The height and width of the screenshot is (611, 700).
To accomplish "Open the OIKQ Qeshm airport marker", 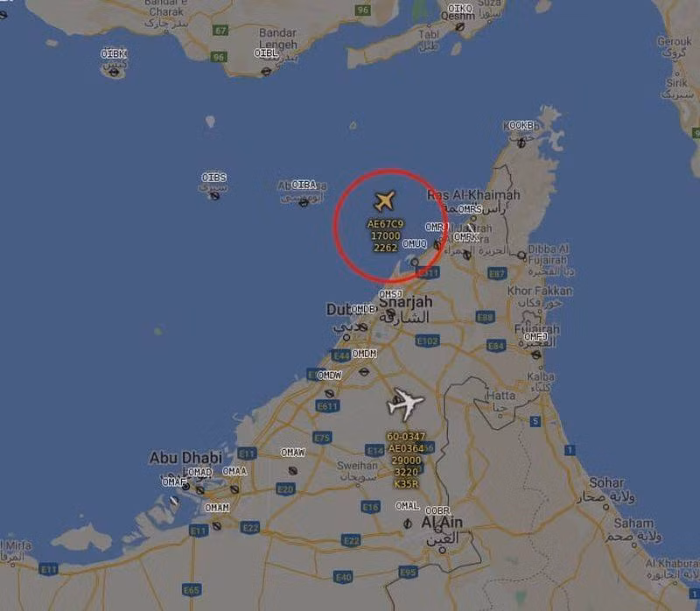I will pos(460,27).
